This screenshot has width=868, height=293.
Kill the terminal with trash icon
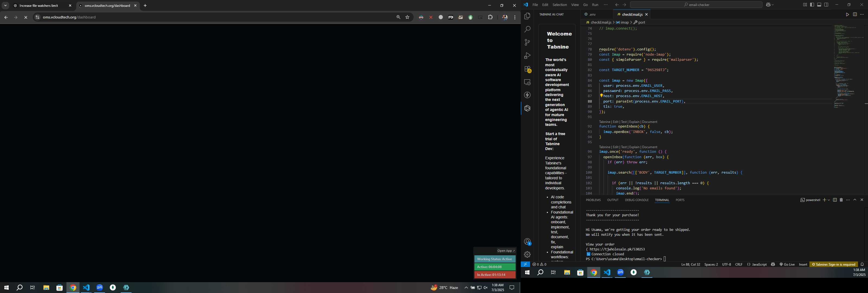pyautogui.click(x=841, y=200)
